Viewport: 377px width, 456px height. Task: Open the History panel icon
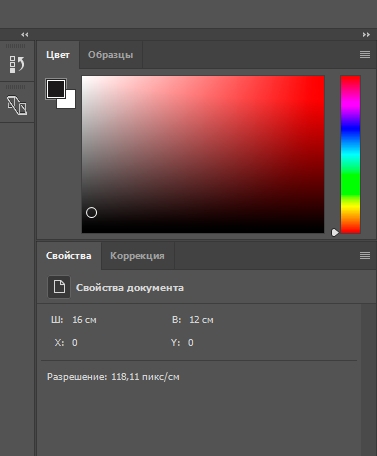[x=17, y=64]
